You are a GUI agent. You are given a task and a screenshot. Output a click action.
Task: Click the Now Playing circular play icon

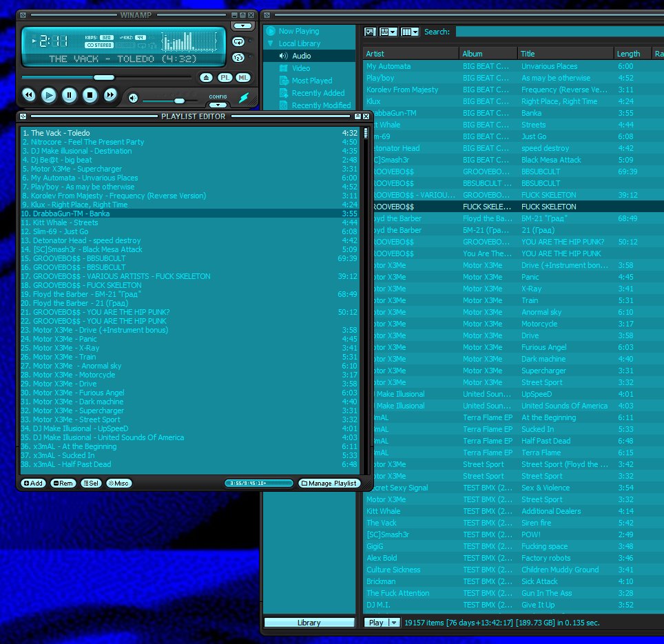tap(271, 31)
